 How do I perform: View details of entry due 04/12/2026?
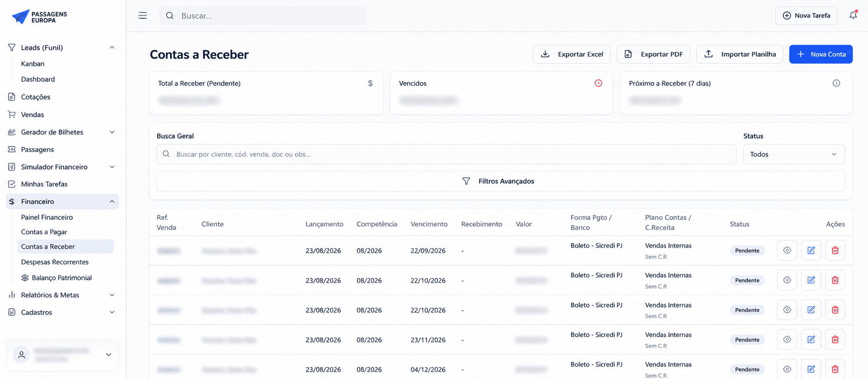pyautogui.click(x=787, y=369)
